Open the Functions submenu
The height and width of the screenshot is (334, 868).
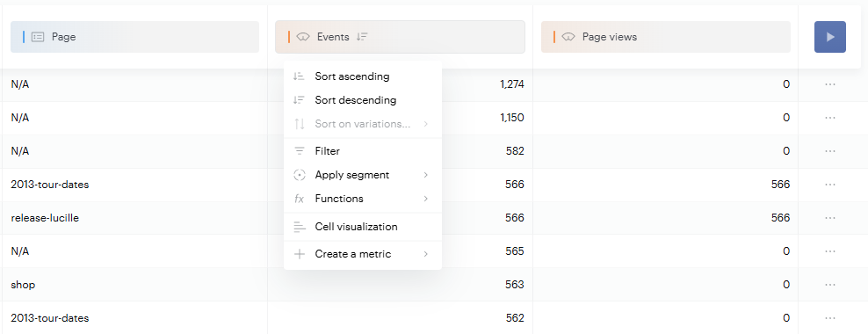(363, 199)
